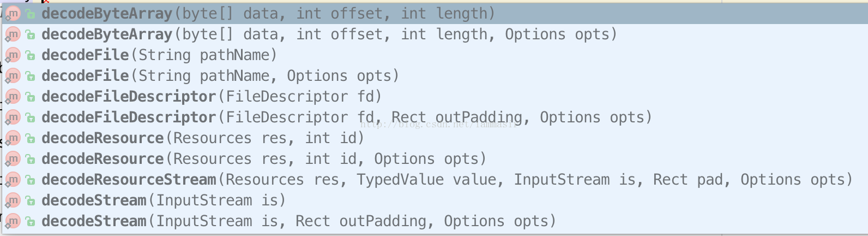Click method icon of decodeStream(InputStream is)
The height and width of the screenshot is (236, 868).
pos(13,200)
